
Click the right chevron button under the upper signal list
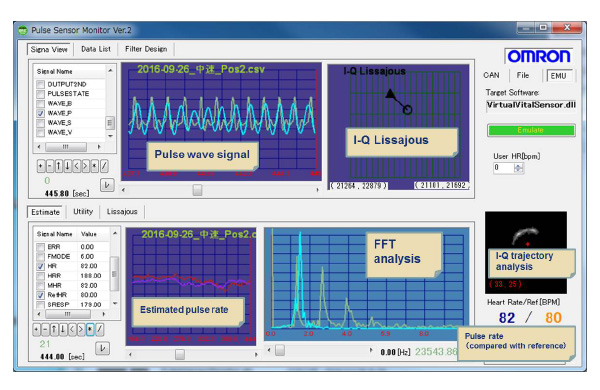pyautogui.click(x=85, y=166)
